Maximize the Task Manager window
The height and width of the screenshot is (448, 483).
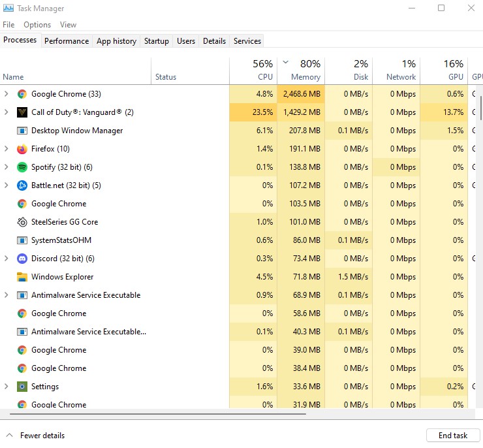[x=441, y=8]
